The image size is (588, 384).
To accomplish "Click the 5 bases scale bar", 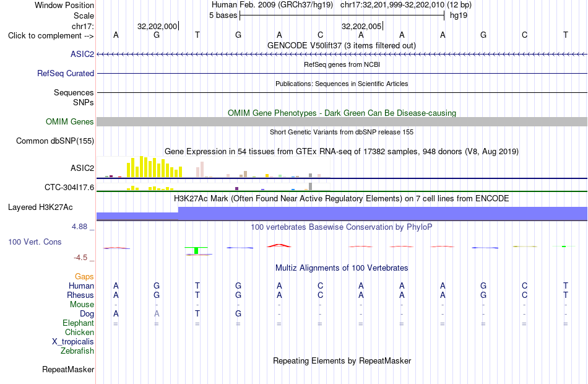I will 342,15.
